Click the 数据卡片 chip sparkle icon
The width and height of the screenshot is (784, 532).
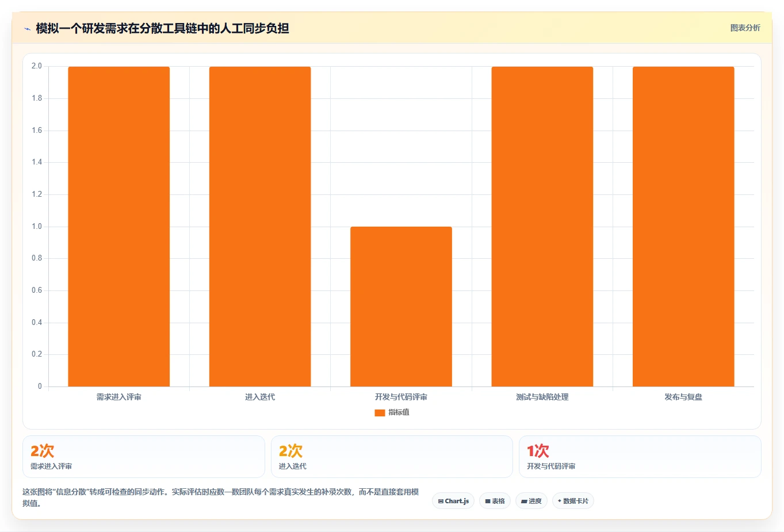pos(560,501)
